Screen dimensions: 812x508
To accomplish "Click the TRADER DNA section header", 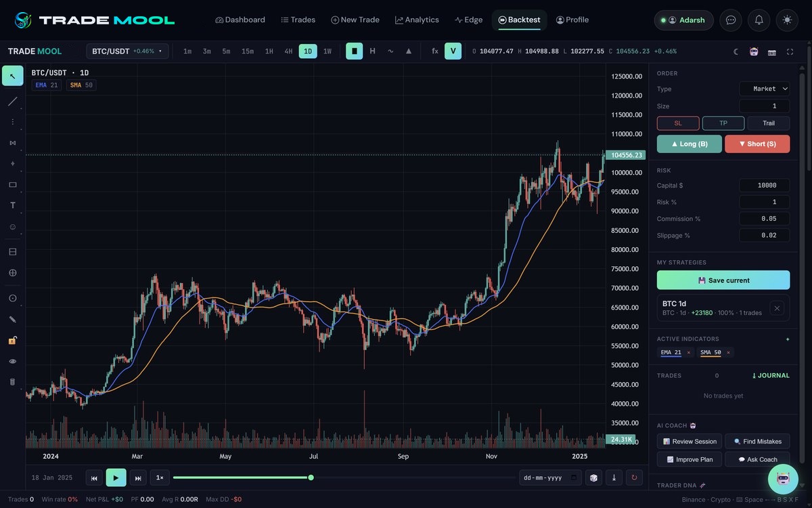I will pyautogui.click(x=681, y=485).
